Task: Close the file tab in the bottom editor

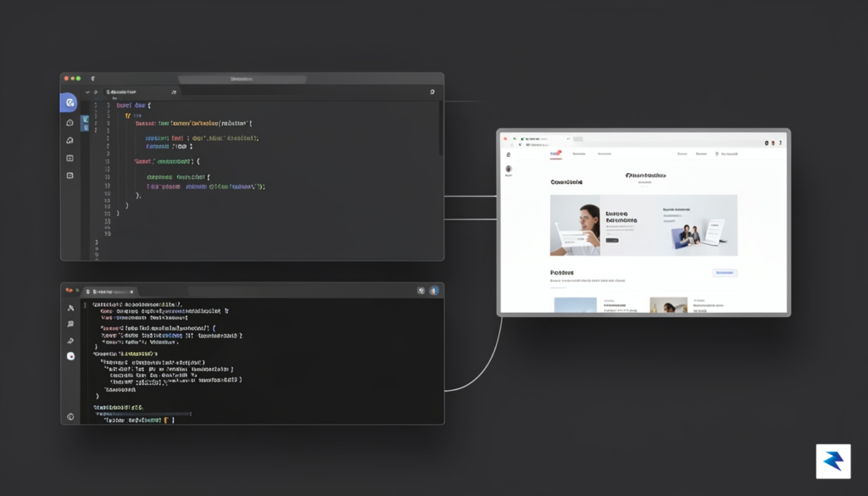Action: pos(131,291)
